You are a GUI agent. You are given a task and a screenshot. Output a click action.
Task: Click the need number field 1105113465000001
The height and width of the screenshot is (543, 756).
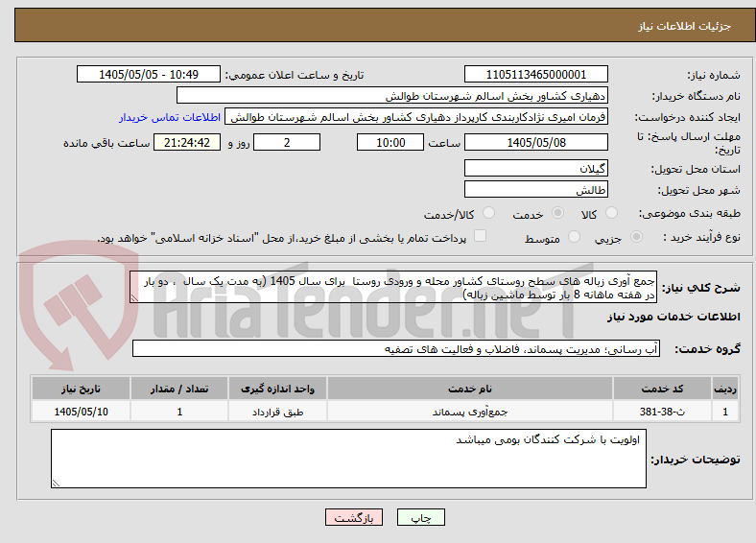[535, 74]
